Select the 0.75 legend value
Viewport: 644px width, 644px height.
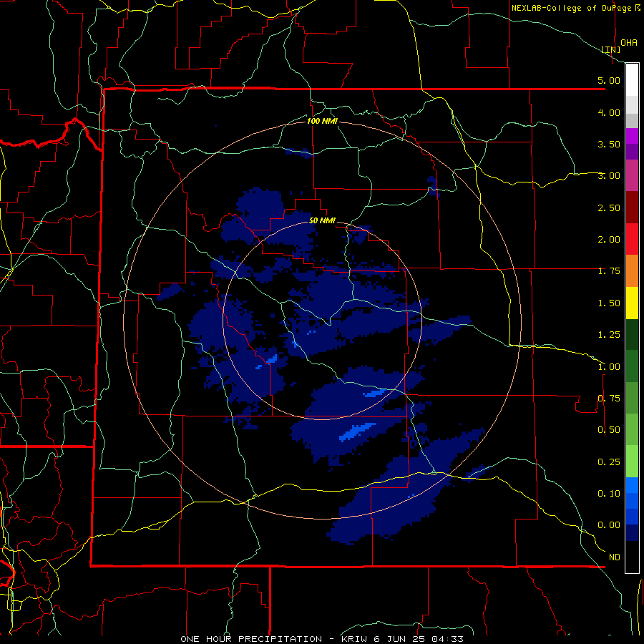tap(609, 399)
